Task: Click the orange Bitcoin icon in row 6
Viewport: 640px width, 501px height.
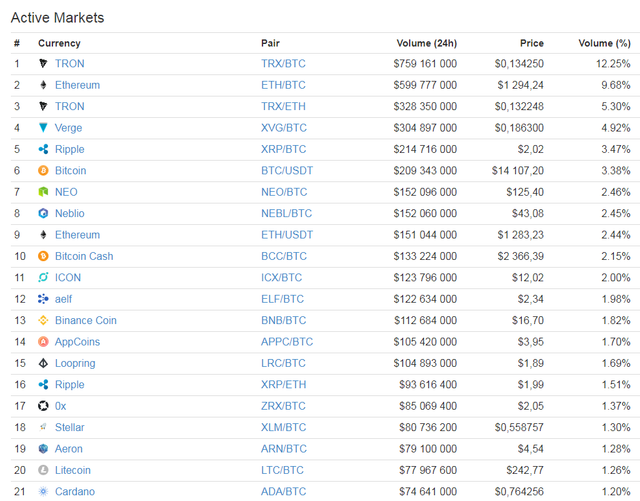Action: (43, 171)
